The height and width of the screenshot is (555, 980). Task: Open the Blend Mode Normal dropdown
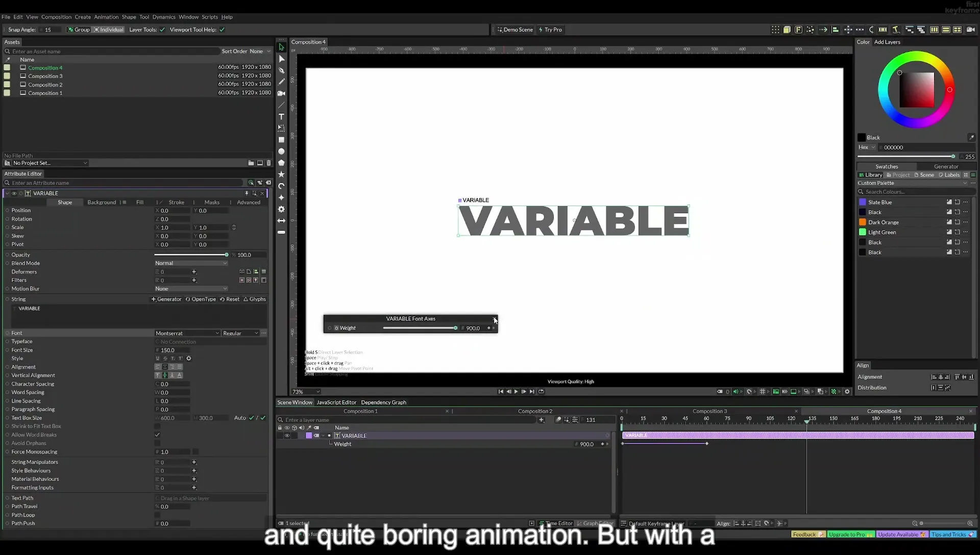(191, 263)
